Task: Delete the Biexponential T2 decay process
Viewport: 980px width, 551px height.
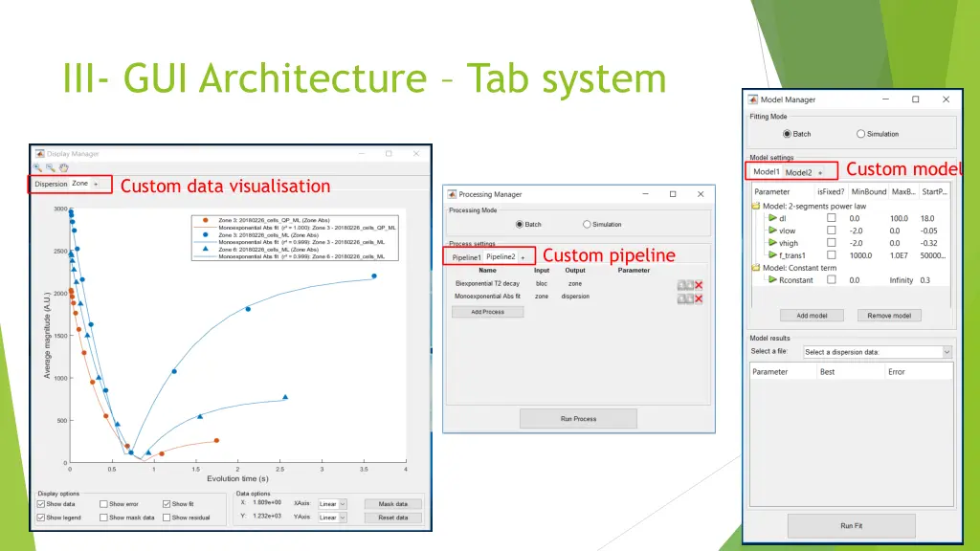Action: coord(699,285)
